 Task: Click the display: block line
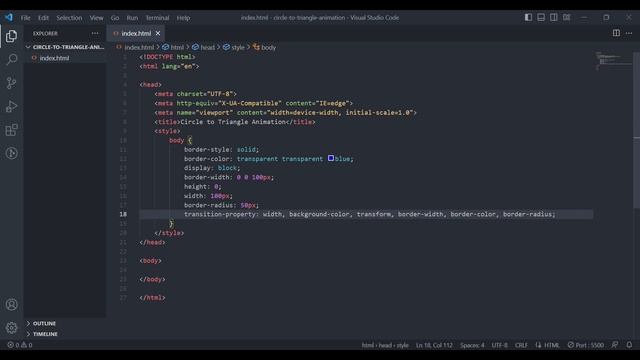tap(212, 168)
